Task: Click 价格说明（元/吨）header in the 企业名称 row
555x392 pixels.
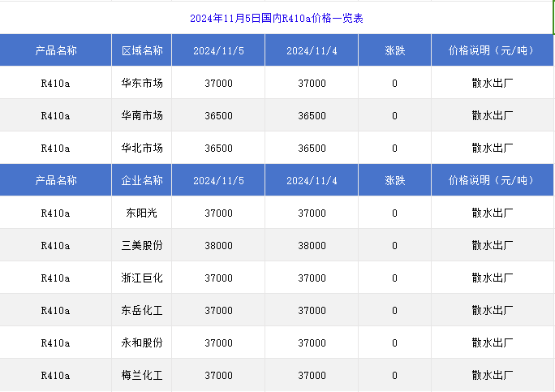Action: tap(492, 181)
